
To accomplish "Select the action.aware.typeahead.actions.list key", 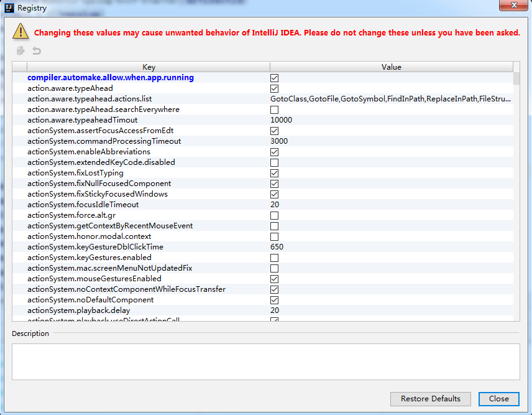I will [x=89, y=99].
